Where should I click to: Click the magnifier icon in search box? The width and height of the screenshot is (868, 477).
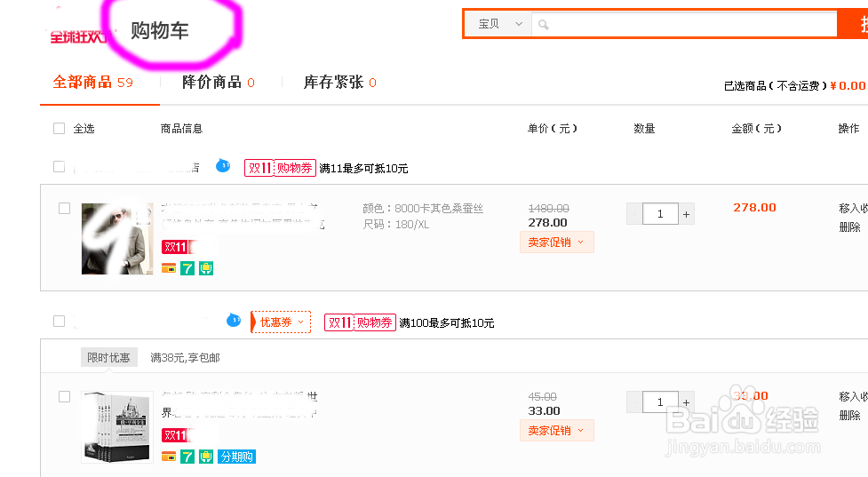(x=544, y=25)
